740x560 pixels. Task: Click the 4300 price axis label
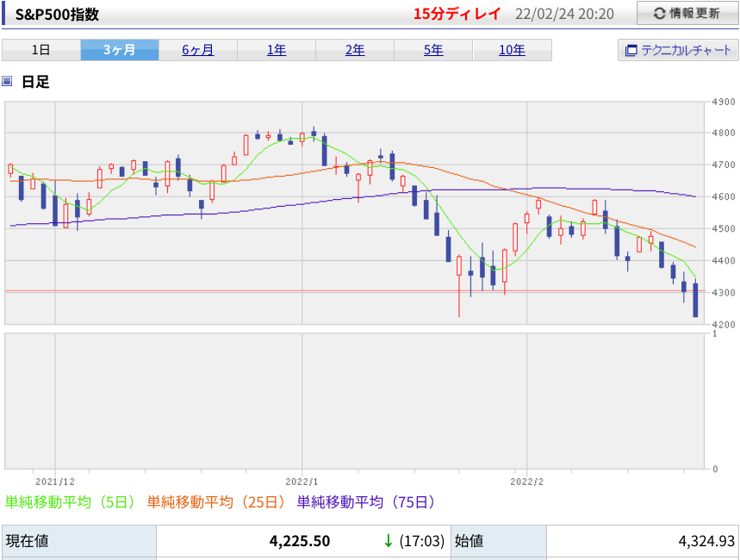tap(724, 293)
